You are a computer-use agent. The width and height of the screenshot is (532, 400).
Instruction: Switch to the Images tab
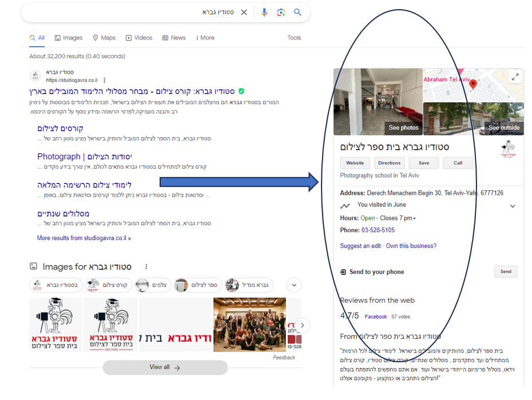pos(69,38)
